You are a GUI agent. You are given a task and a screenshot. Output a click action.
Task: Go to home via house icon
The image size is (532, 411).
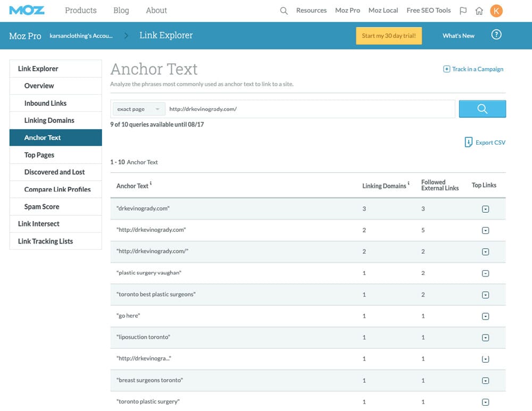[479, 11]
